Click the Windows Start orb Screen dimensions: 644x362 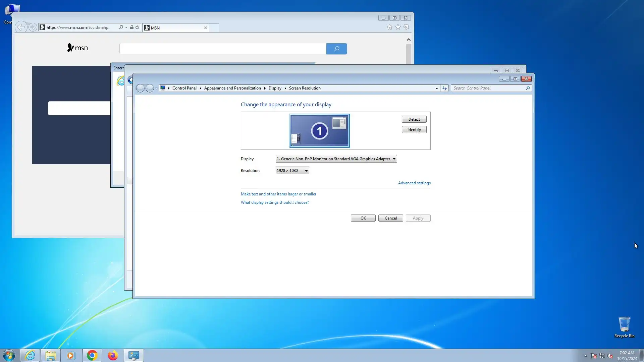point(9,355)
